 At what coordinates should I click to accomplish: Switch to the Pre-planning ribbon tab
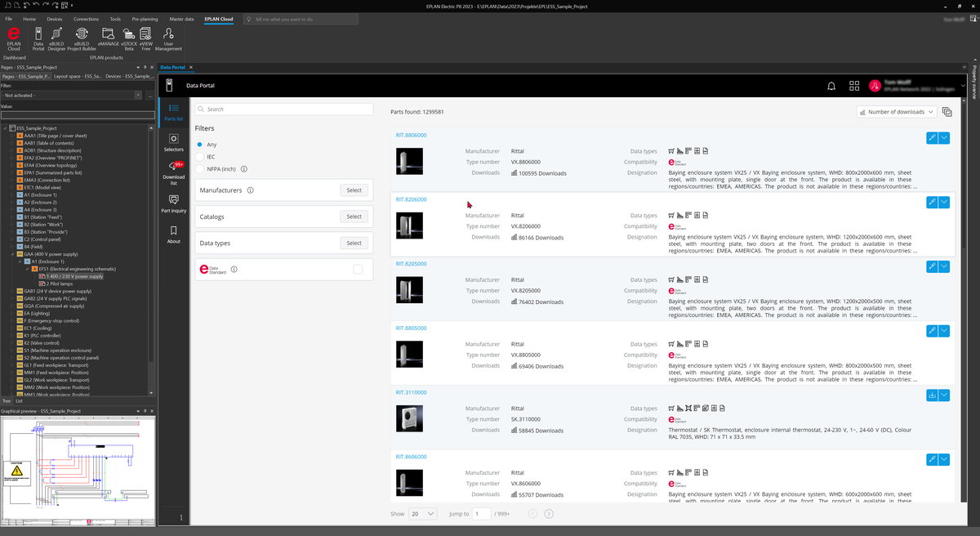(x=145, y=18)
